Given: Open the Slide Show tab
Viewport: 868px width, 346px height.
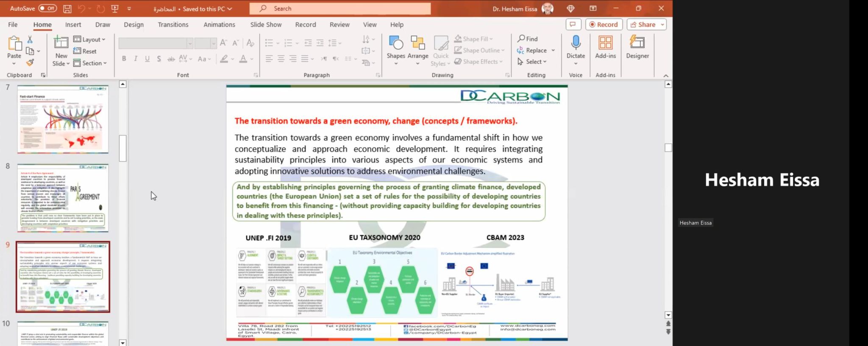Looking at the screenshot, I should click(x=266, y=25).
